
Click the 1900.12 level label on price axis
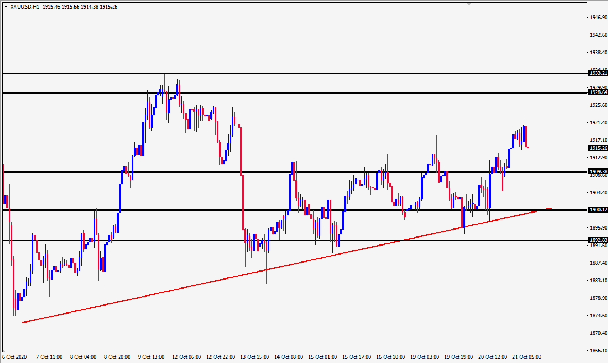point(598,210)
